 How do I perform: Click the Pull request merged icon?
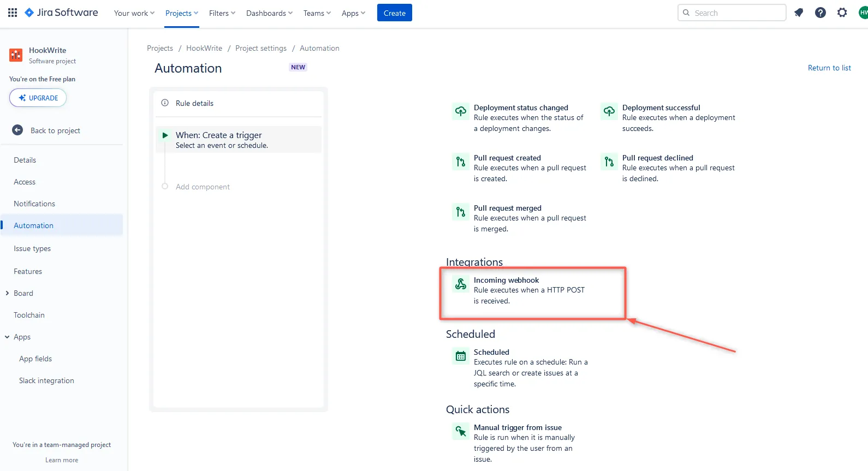(x=461, y=212)
